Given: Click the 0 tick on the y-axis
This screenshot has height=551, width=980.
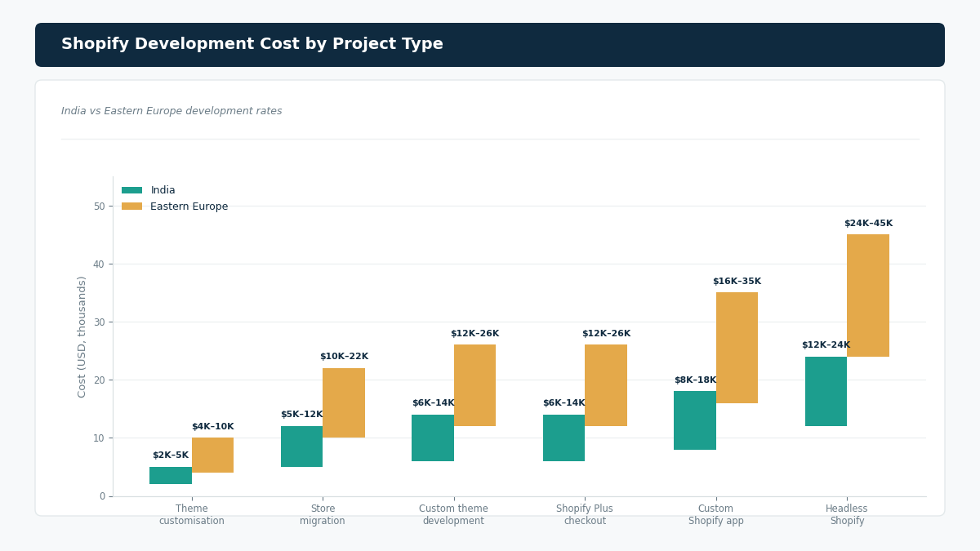Looking at the screenshot, I should tap(102, 496).
